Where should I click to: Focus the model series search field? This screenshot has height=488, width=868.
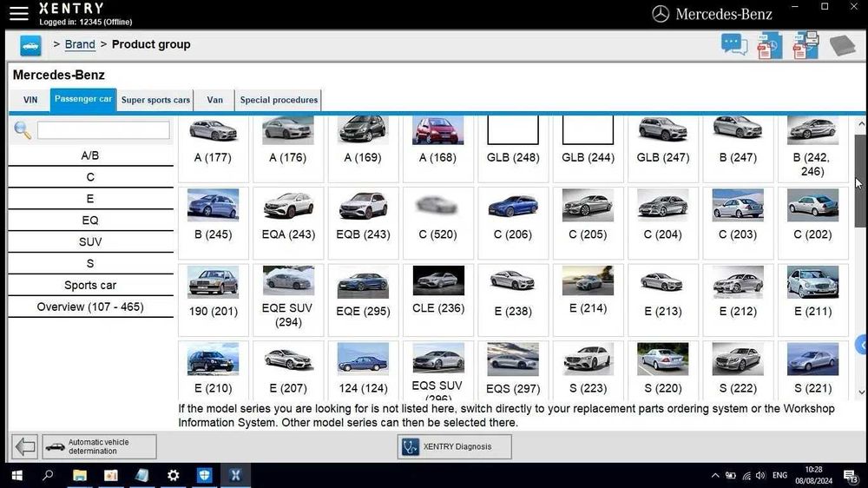[103, 130]
